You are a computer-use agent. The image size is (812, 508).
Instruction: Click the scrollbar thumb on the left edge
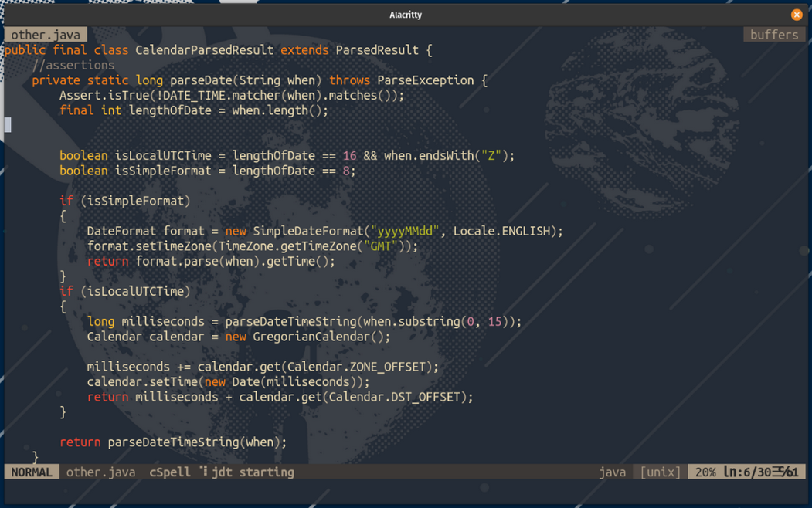[6, 124]
